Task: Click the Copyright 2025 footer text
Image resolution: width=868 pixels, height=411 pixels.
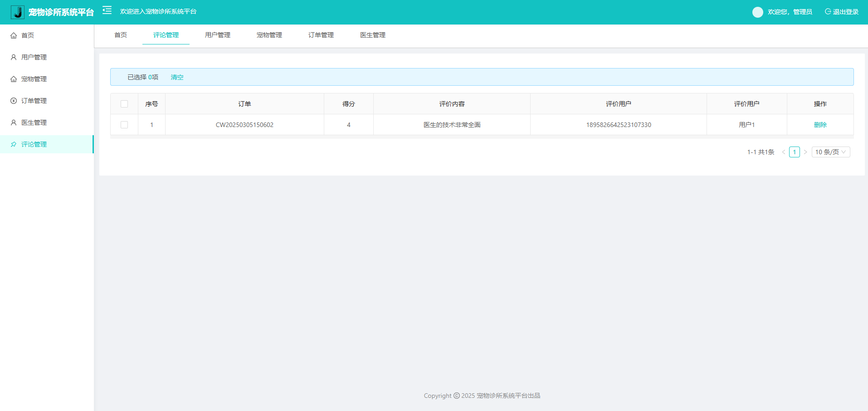Action: 482,396
